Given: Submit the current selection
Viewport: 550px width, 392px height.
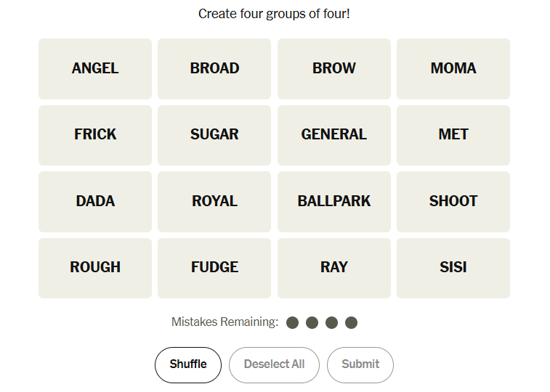Looking at the screenshot, I should click(360, 364).
